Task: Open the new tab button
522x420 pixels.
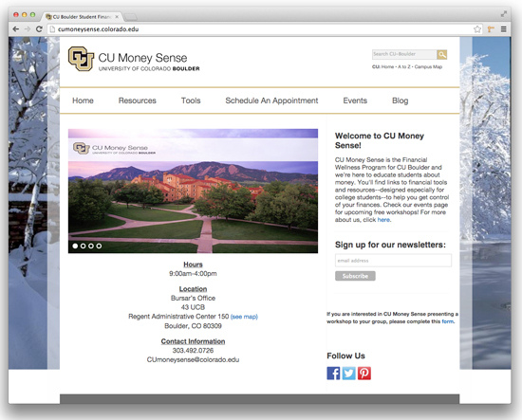Action: pyautogui.click(x=131, y=17)
